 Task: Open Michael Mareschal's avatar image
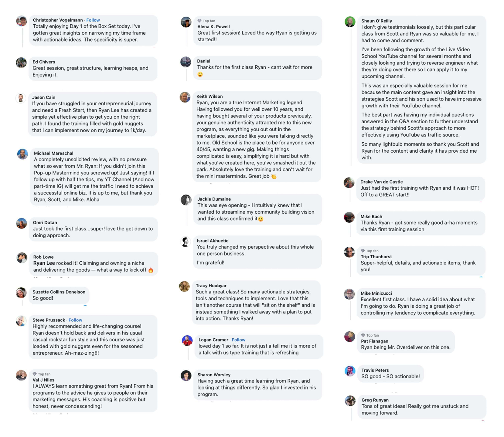[22, 154]
